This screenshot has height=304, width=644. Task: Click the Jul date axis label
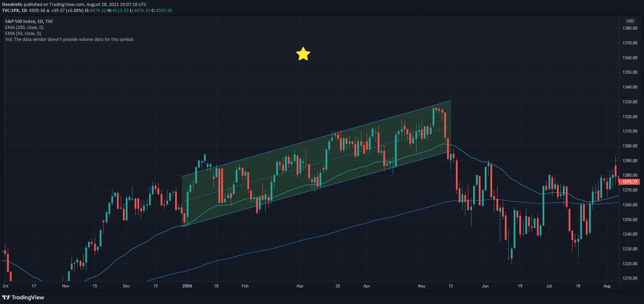tap(549, 286)
